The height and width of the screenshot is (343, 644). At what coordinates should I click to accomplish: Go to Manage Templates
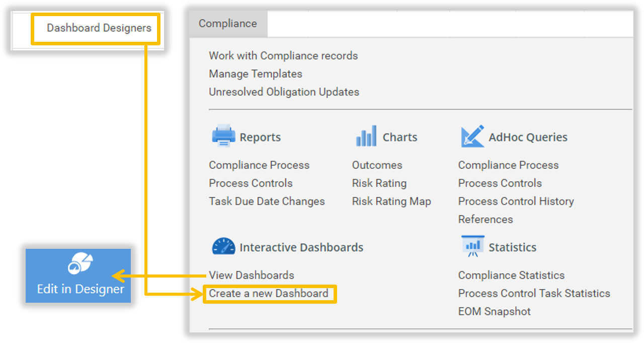coord(256,74)
